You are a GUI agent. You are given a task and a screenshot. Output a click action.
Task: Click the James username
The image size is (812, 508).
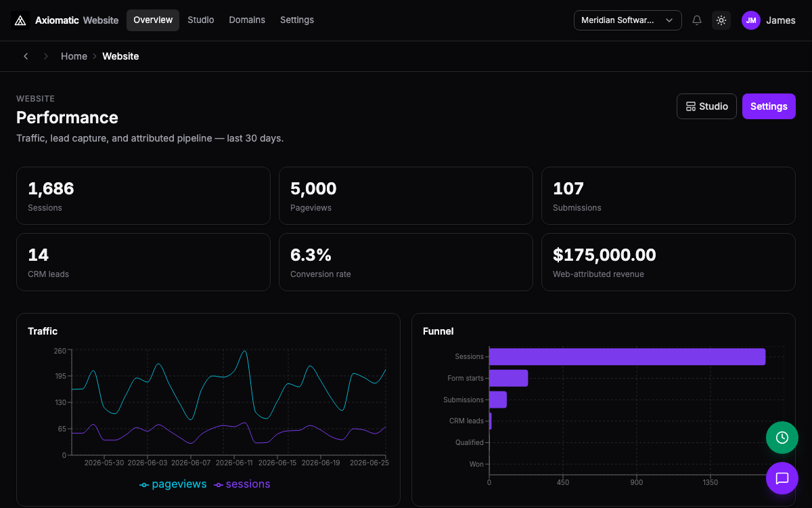(781, 20)
